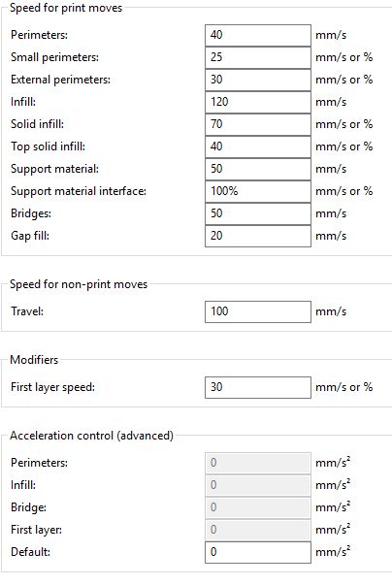This screenshot has width=392, height=586.
Task: Click the disabled First layer acceleration field
Action: tap(258, 530)
